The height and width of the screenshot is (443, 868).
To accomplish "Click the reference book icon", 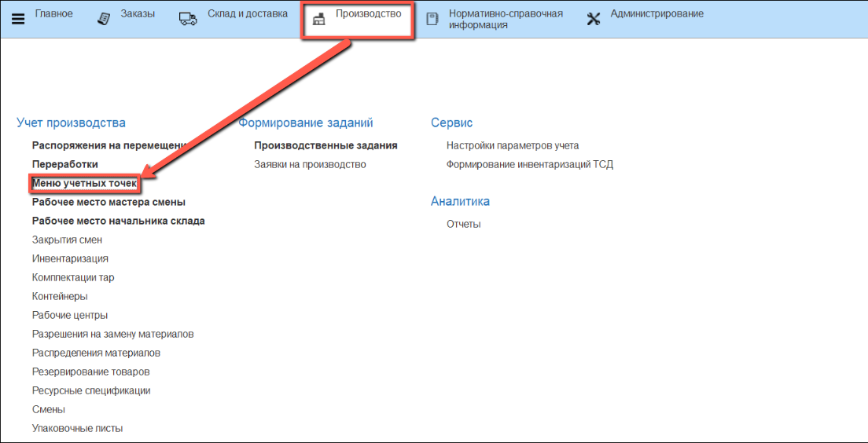I will (432, 20).
